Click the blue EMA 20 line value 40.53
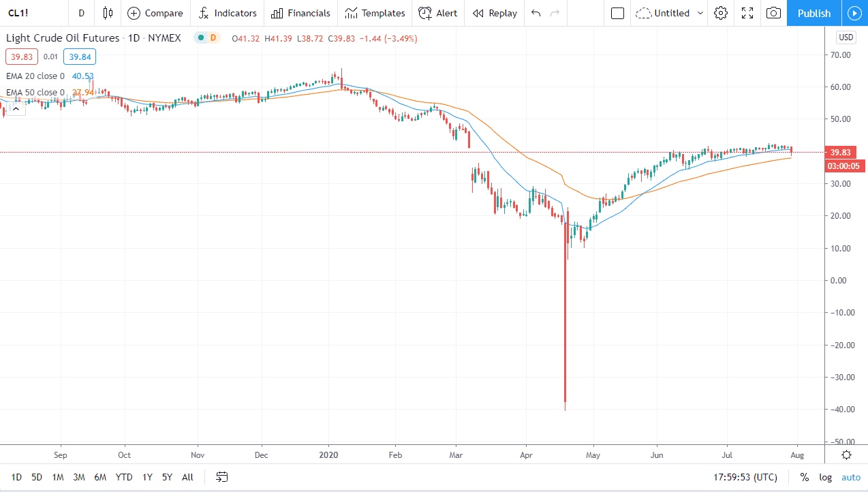Screen dimensions: 868x492 pos(83,76)
